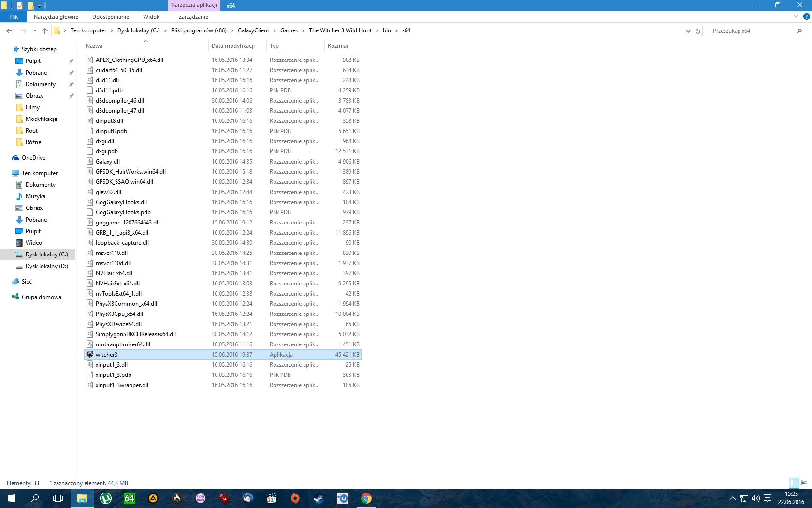
Task: Open the Udostępnianie ribbon tab
Action: point(111,16)
